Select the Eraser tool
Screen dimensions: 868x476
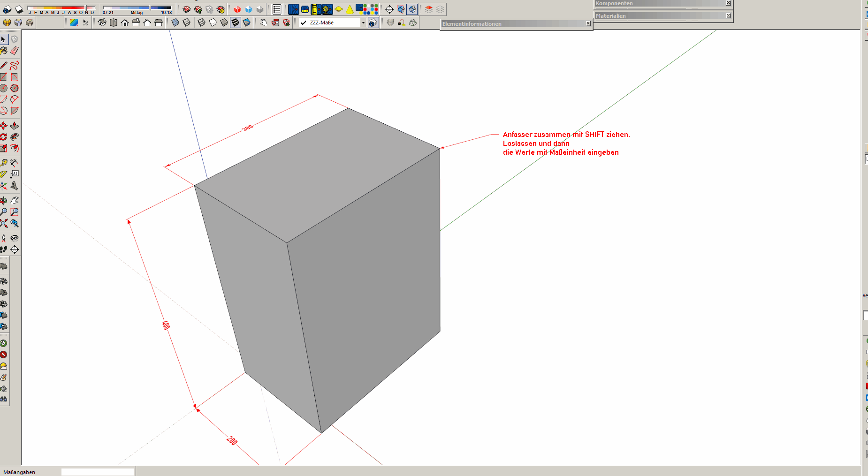pos(15,51)
